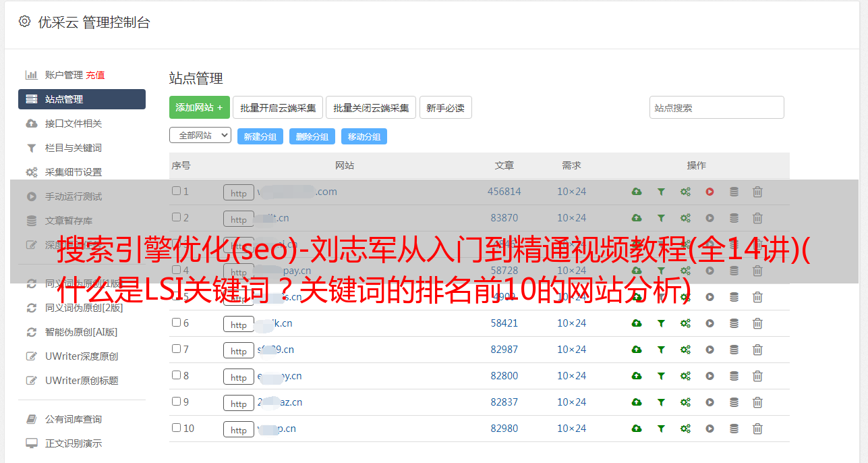Viewport: 868px width, 463px height.
Task: Focus the 站点搜索 search field
Action: click(717, 107)
